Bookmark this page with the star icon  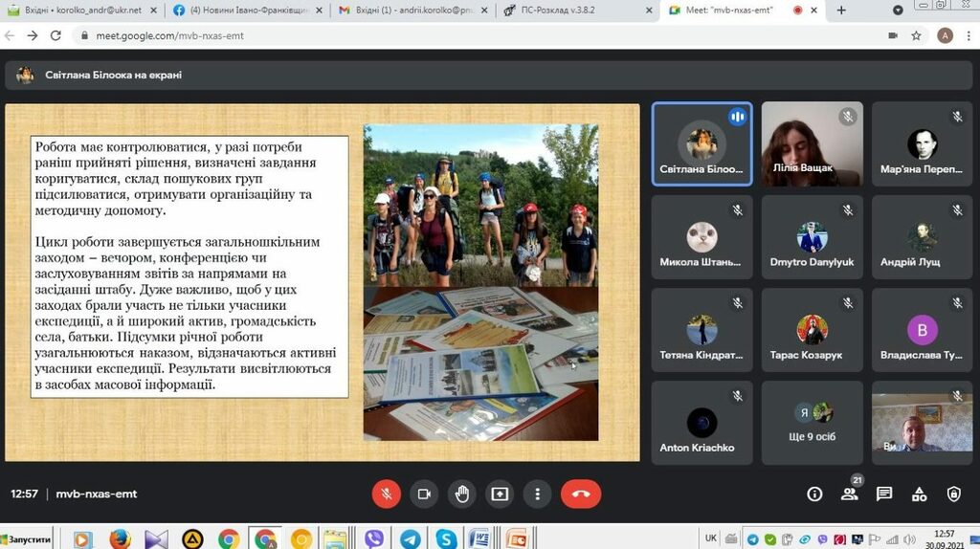coord(916,35)
